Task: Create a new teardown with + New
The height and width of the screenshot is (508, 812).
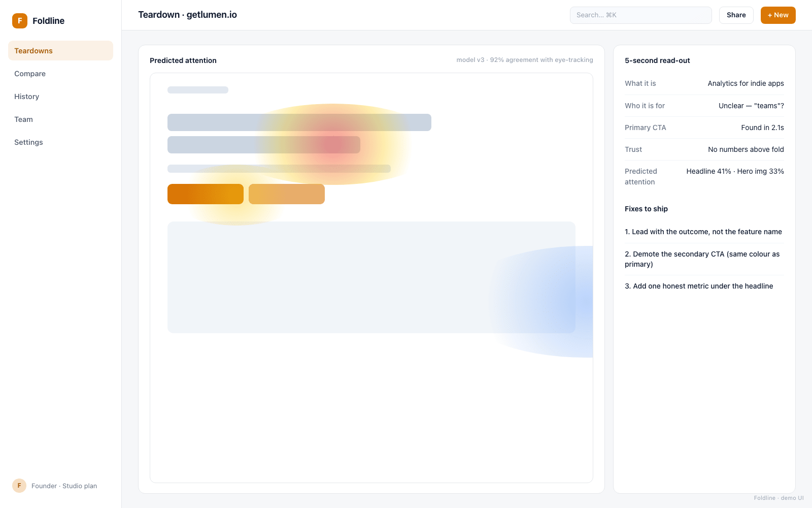Action: pyautogui.click(x=778, y=15)
